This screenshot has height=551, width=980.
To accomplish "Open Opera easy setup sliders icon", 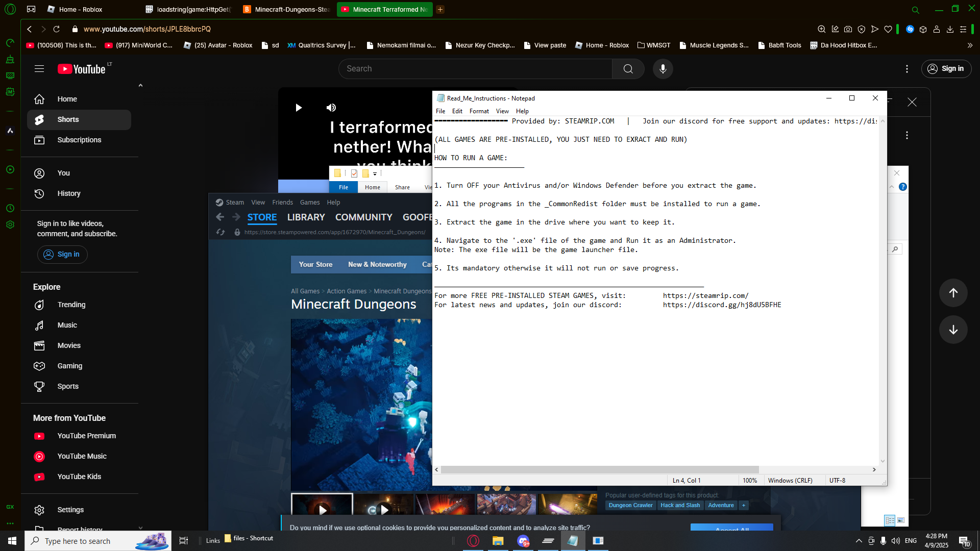I will (x=963, y=30).
